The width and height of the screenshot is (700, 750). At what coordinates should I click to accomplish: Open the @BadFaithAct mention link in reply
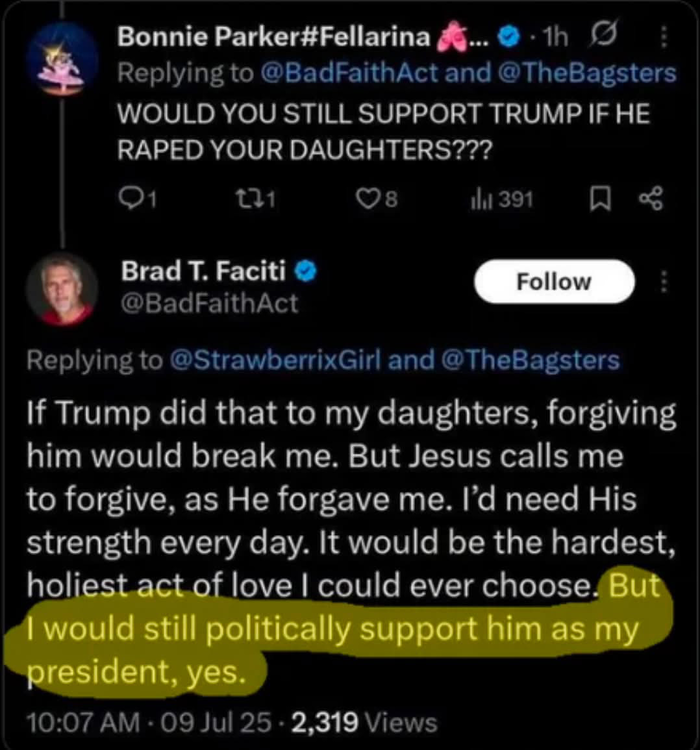349,73
